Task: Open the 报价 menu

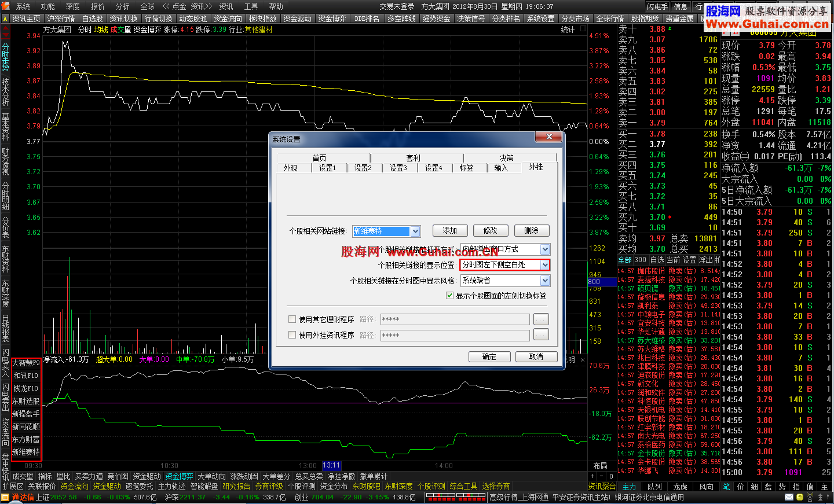Action: pos(98,6)
